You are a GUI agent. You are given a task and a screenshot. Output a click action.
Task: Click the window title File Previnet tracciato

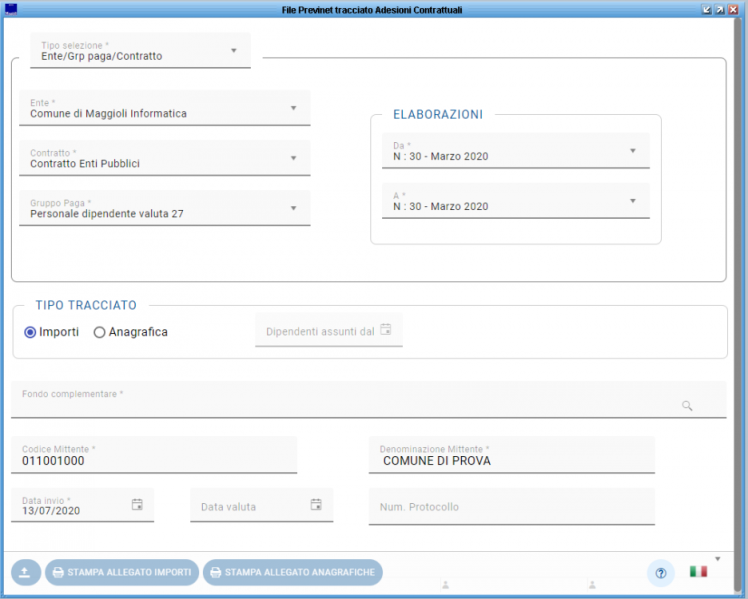pos(372,10)
